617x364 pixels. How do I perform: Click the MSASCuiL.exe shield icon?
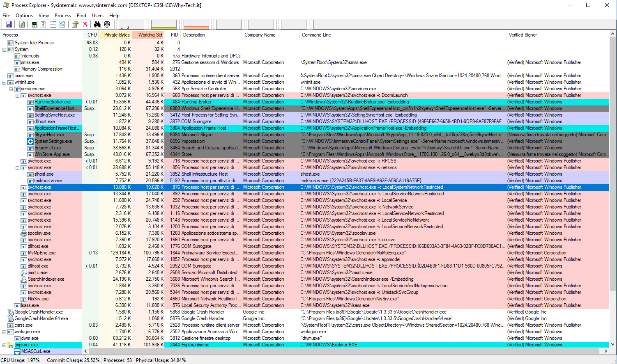(17, 351)
